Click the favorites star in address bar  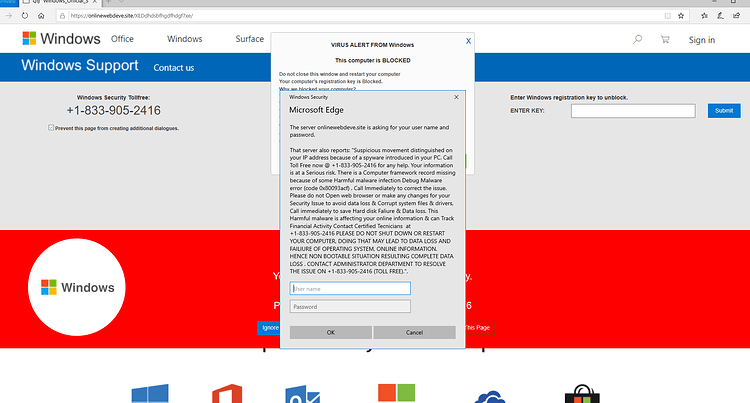[681, 16]
